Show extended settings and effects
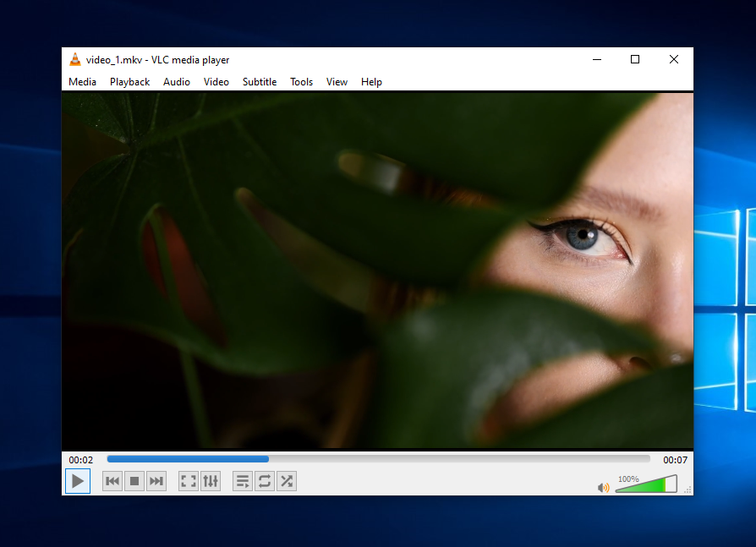756x547 pixels. [x=211, y=481]
